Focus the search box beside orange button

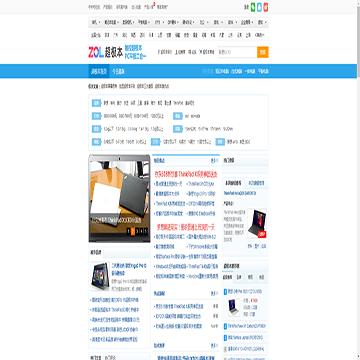(237, 52)
